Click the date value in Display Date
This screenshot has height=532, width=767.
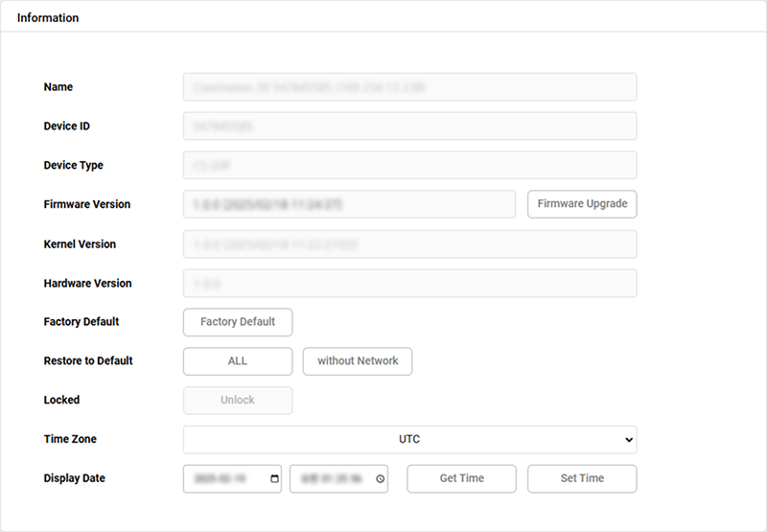(222, 479)
